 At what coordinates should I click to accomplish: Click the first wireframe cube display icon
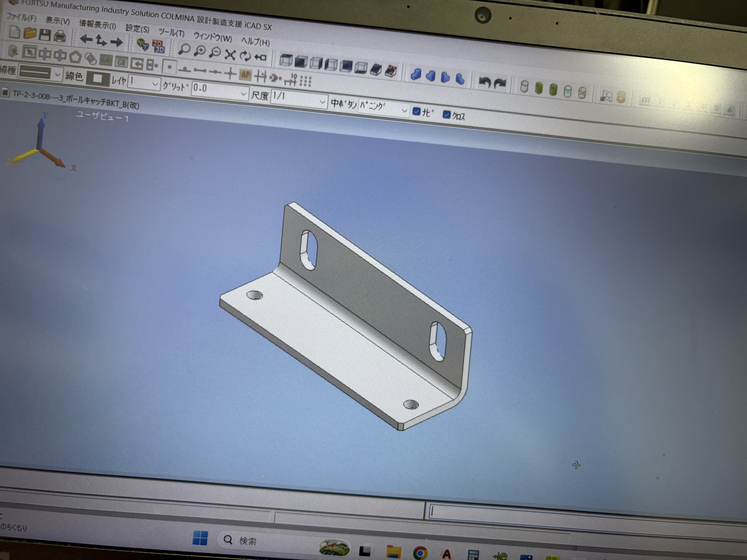(286, 60)
